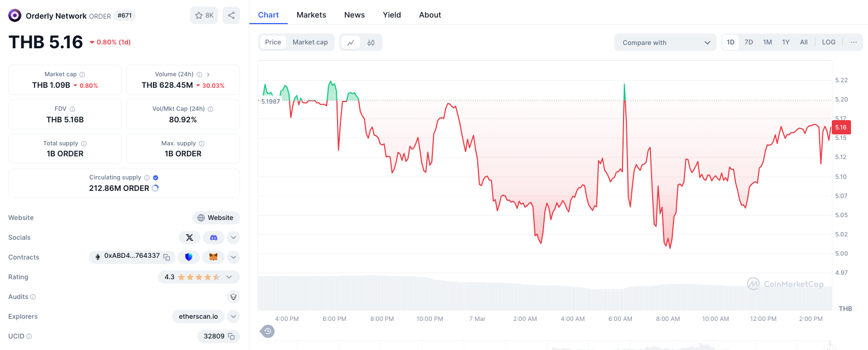The height and width of the screenshot is (350, 868).
Task: Open the Markets tab
Action: 311,15
